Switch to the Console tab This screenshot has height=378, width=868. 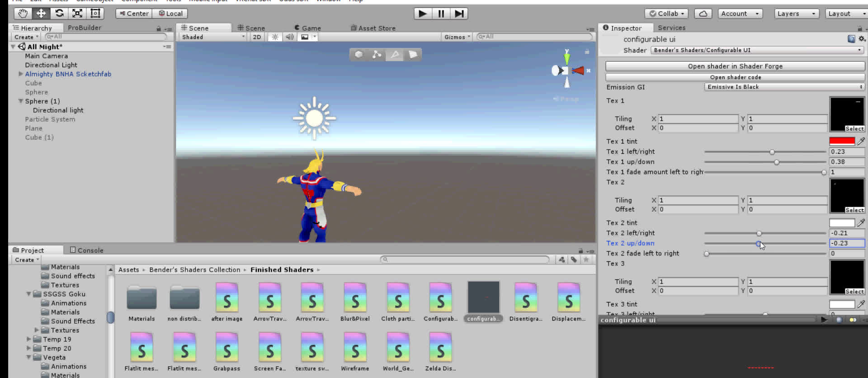click(87, 250)
